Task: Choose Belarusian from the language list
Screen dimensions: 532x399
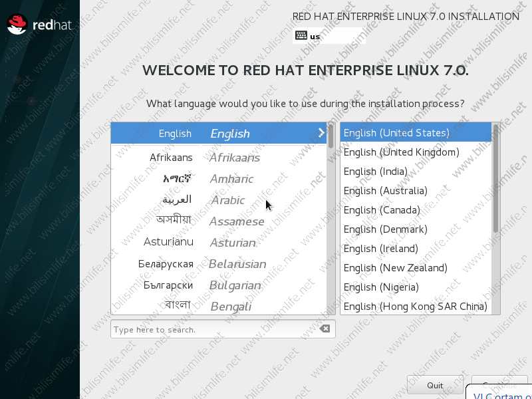Action: point(218,264)
